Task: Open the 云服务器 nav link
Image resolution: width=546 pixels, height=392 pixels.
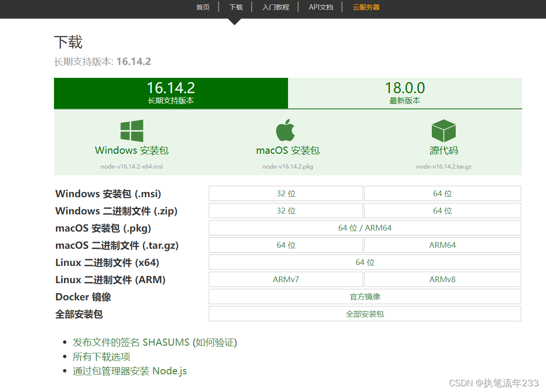Action: coord(366,7)
